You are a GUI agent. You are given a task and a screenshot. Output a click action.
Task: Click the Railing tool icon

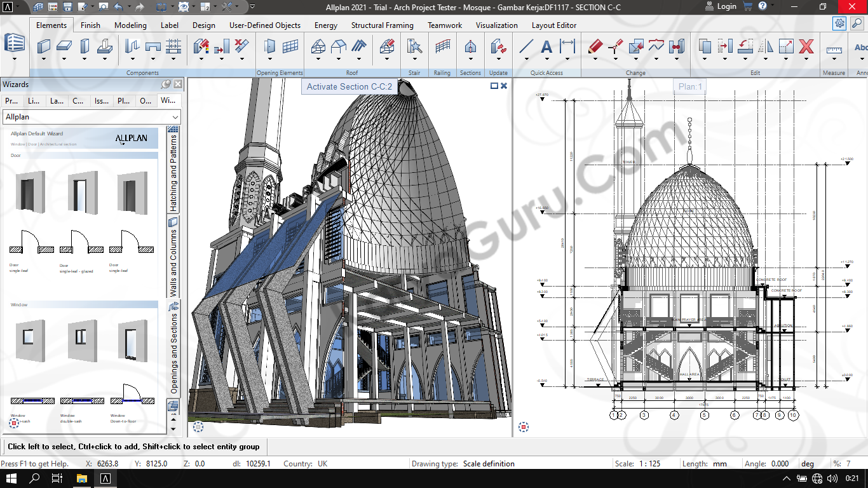[x=442, y=46]
